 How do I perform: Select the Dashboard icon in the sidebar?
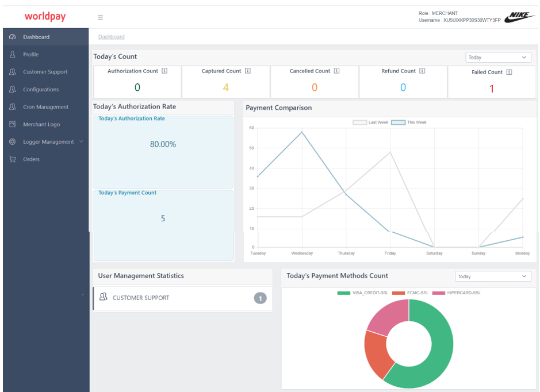13,36
